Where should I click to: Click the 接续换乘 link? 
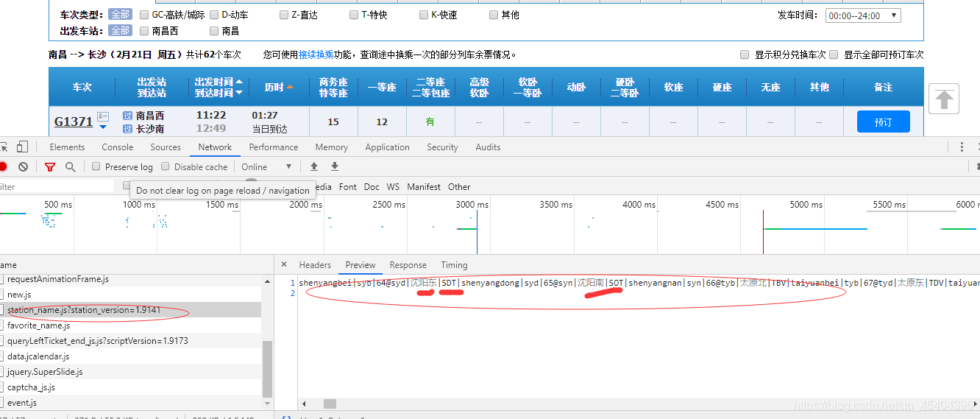[x=316, y=54]
